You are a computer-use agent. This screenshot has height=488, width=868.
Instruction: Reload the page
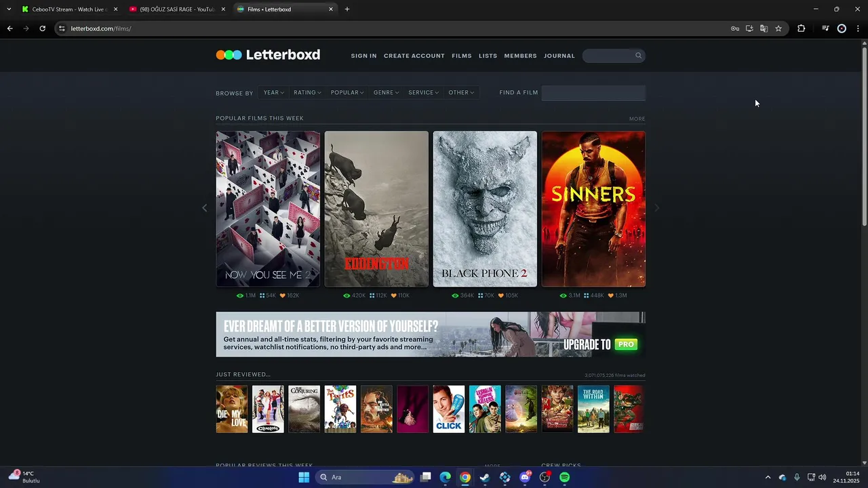point(42,28)
